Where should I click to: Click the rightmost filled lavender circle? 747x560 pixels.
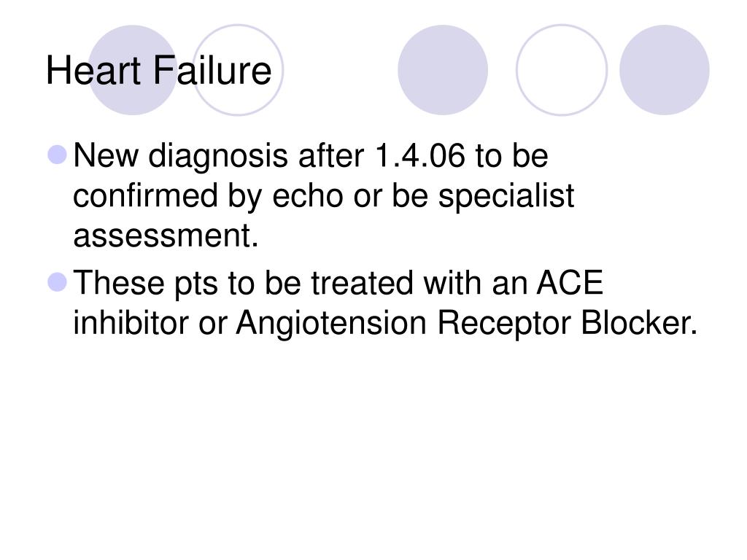pos(665,70)
